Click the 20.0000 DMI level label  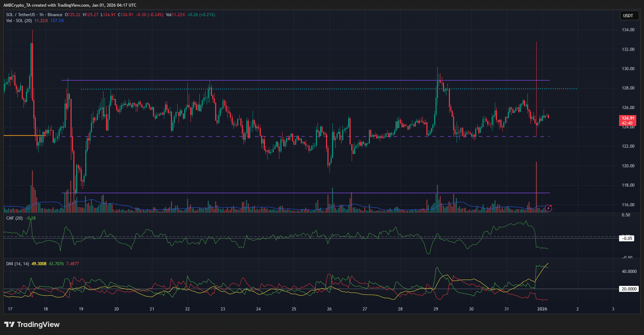pos(629,289)
